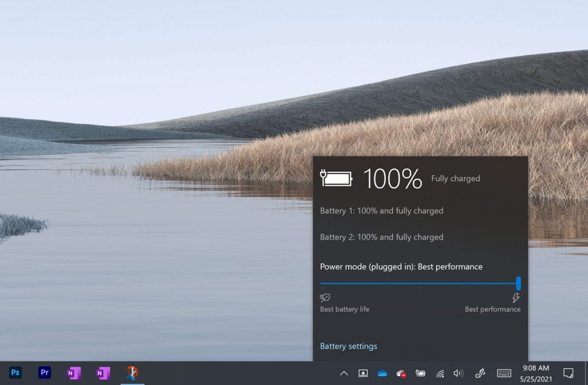Open the Action Center notifications icon
The height and width of the screenshot is (385, 588).
coord(568,373)
